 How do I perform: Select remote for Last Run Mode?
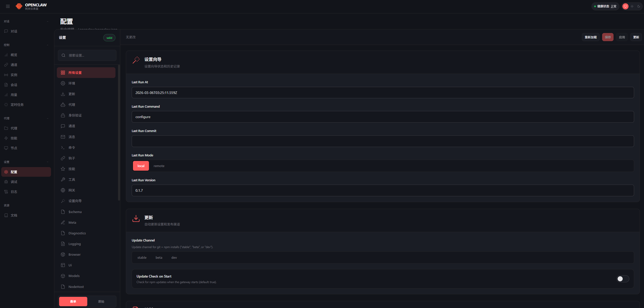point(159,166)
